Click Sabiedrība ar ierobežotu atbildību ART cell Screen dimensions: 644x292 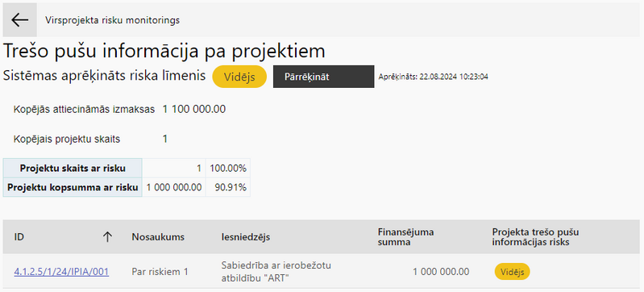276,272
